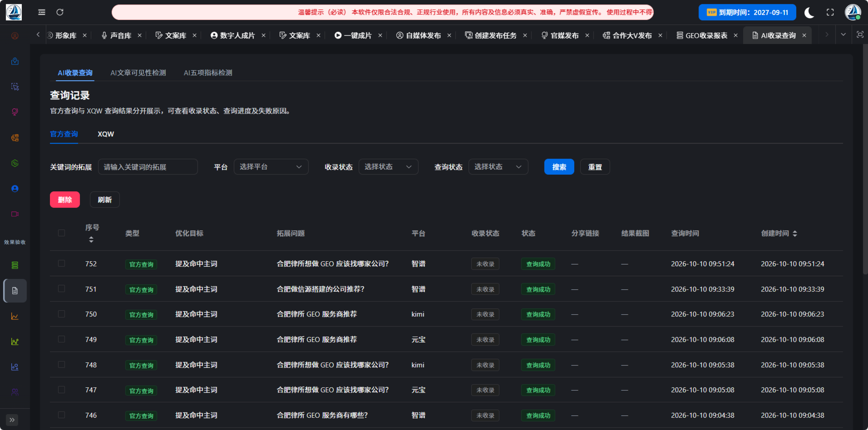The height and width of the screenshot is (430, 868).
Task: Open the blue user circle sidebar icon
Action: point(15,188)
